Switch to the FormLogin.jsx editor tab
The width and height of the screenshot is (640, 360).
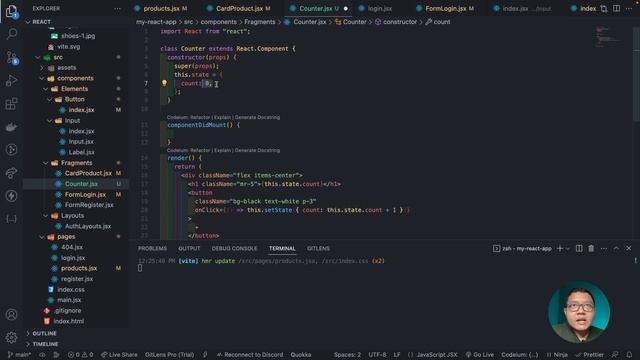tap(446, 8)
